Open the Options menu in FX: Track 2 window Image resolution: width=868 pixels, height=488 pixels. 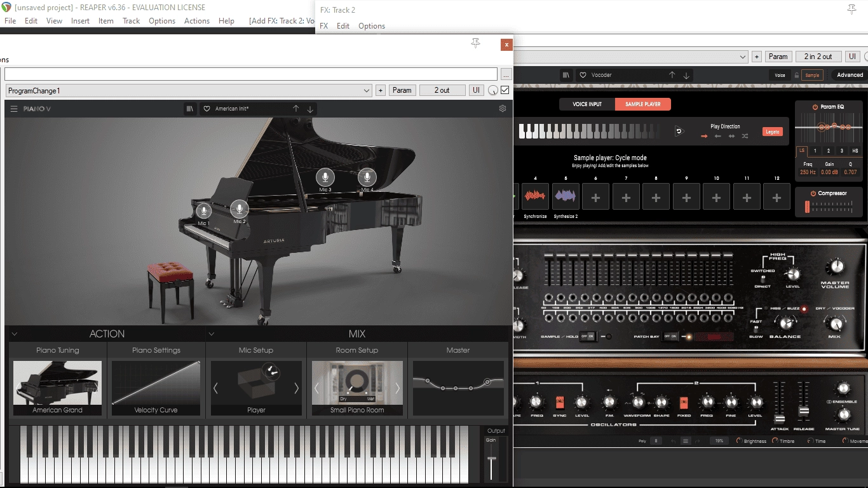coord(372,26)
